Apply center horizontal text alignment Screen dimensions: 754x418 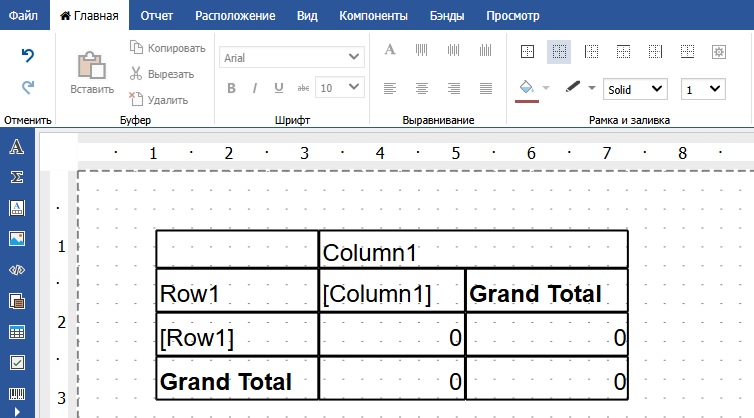click(x=422, y=89)
